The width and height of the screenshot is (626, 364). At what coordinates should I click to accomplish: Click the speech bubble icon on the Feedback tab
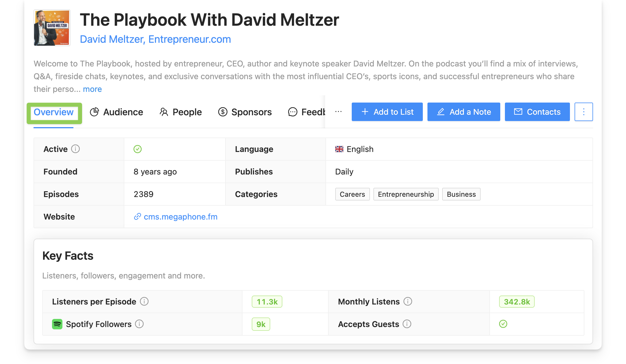pyautogui.click(x=292, y=112)
